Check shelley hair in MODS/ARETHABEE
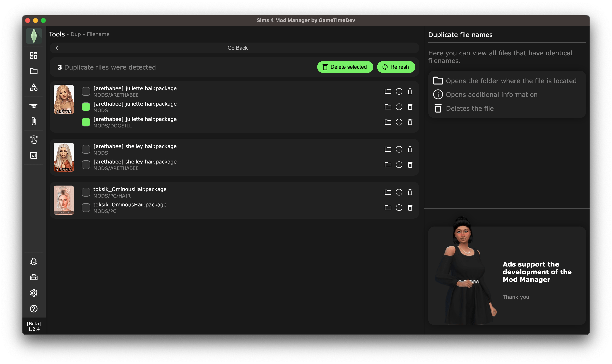The image size is (612, 364). coord(86,165)
